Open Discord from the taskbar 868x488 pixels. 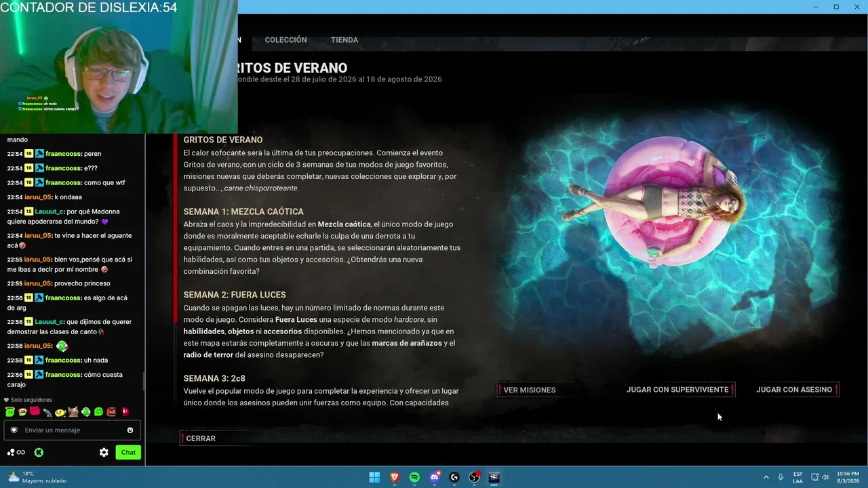[x=435, y=477]
